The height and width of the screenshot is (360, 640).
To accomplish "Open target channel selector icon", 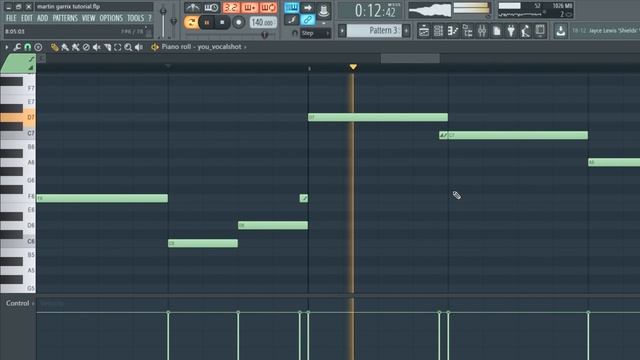I will click(155, 47).
